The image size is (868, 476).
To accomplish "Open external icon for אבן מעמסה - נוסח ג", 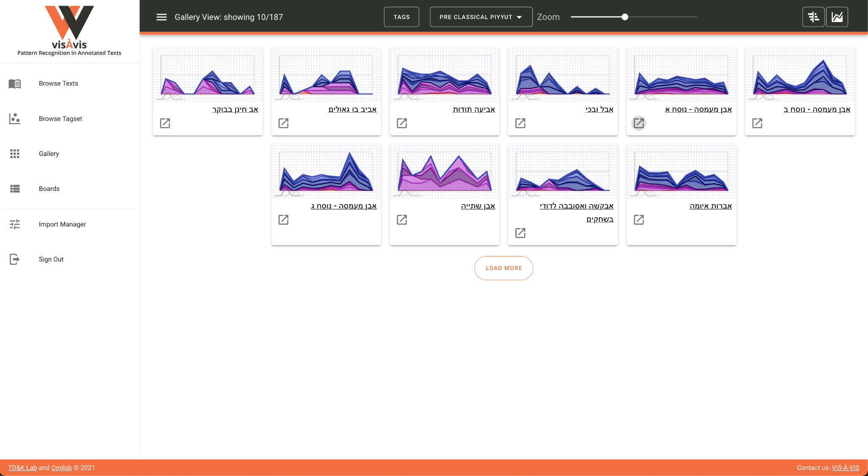I will click(284, 220).
